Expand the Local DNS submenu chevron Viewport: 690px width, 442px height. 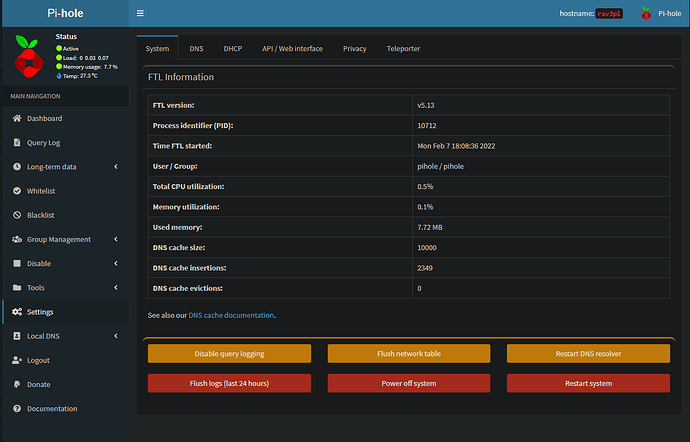pos(116,336)
